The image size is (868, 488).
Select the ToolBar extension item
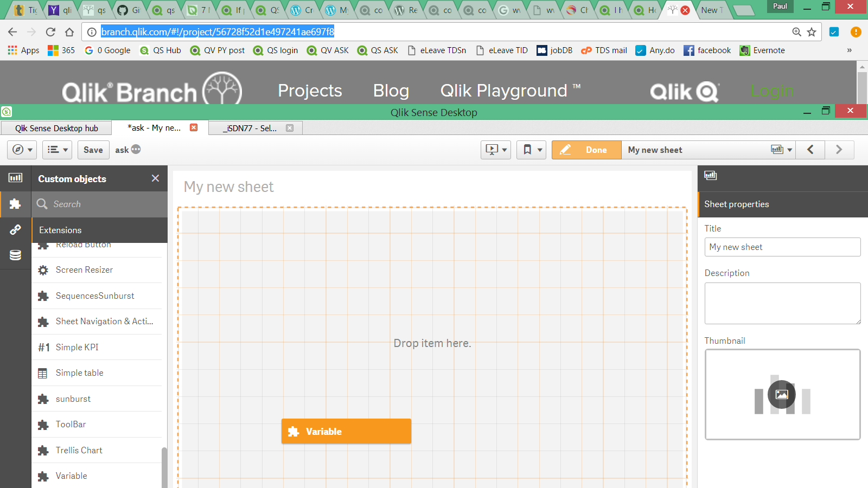pos(97,425)
